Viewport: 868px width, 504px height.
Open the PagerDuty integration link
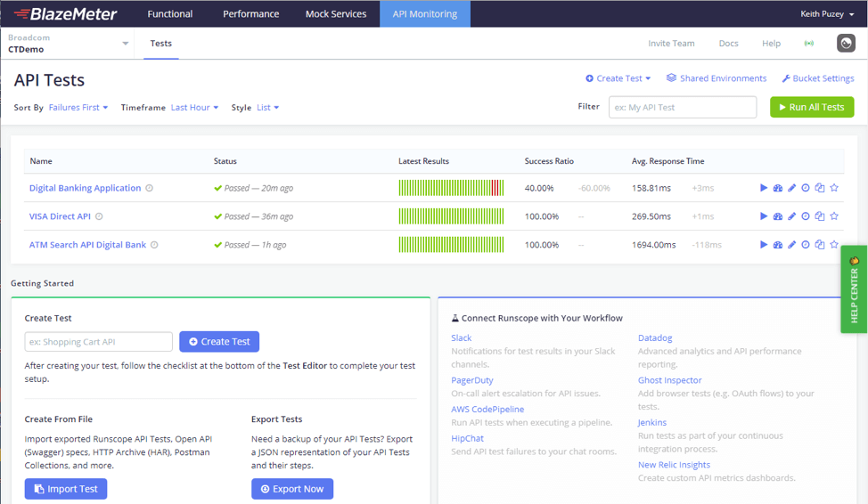[472, 380]
